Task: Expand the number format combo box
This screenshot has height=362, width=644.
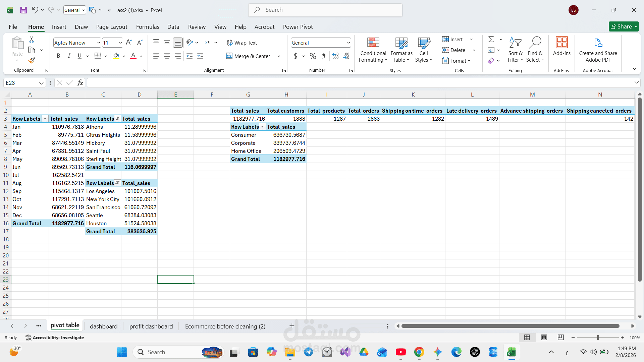Action: (348, 43)
